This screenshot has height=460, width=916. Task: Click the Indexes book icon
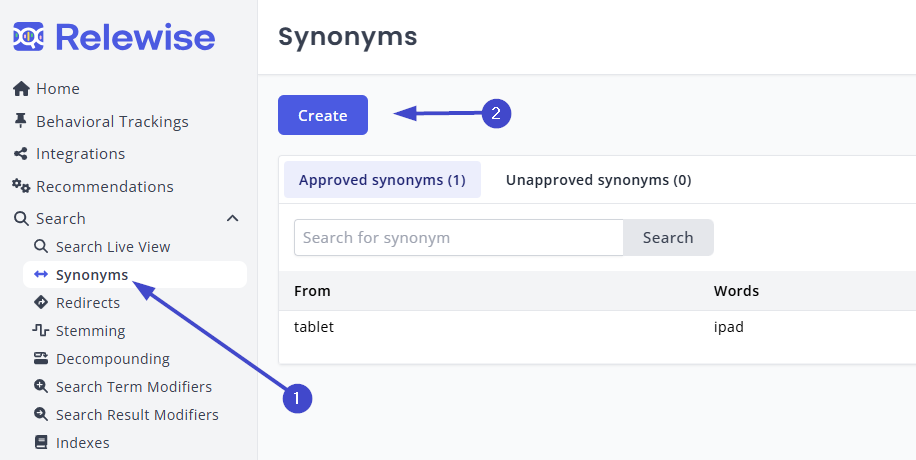[41, 442]
